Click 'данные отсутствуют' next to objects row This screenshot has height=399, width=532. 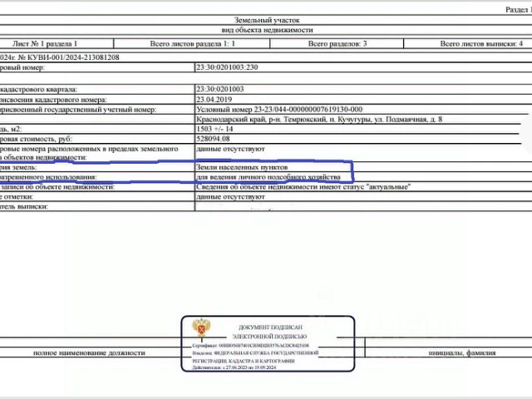[x=230, y=149]
